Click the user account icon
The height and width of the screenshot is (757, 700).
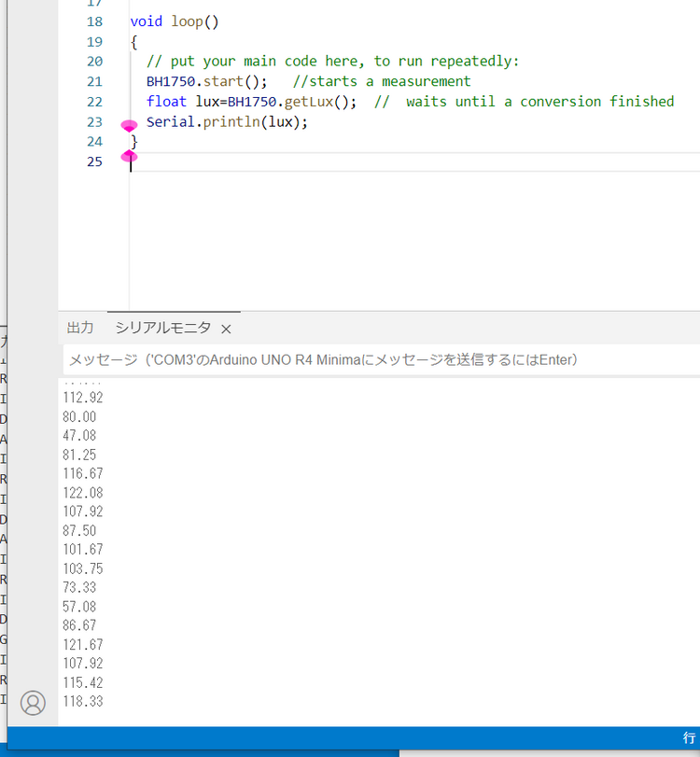(x=33, y=703)
